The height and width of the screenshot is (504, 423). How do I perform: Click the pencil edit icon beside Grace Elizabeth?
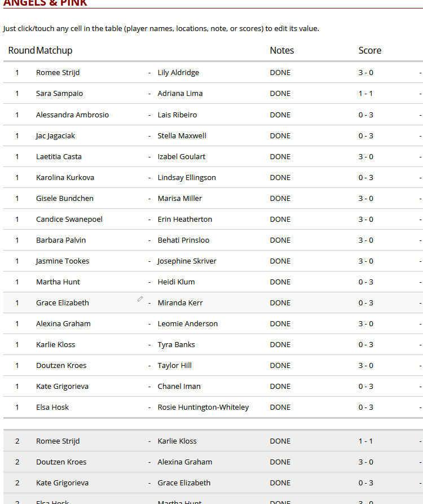[140, 299]
